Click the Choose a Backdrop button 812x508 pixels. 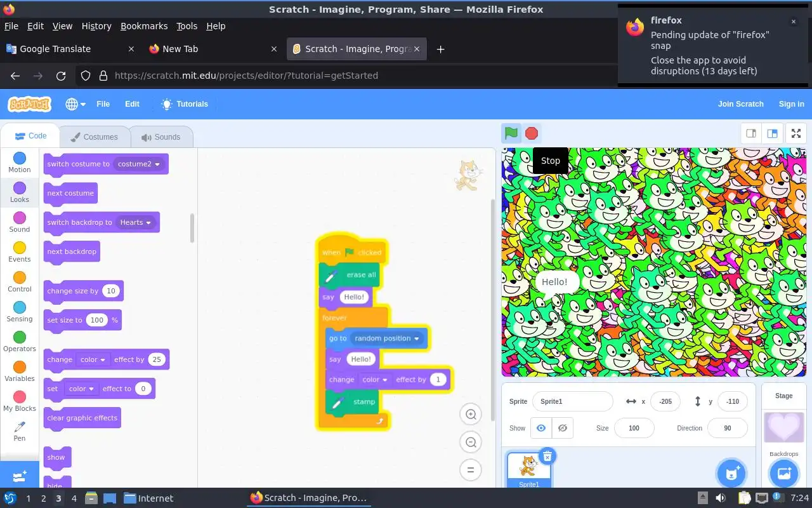[783, 474]
